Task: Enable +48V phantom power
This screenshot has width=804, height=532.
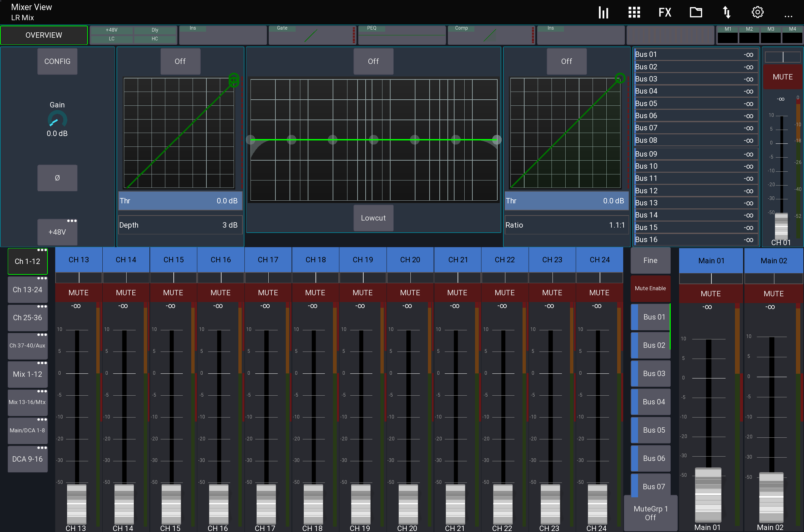Action: point(57,232)
